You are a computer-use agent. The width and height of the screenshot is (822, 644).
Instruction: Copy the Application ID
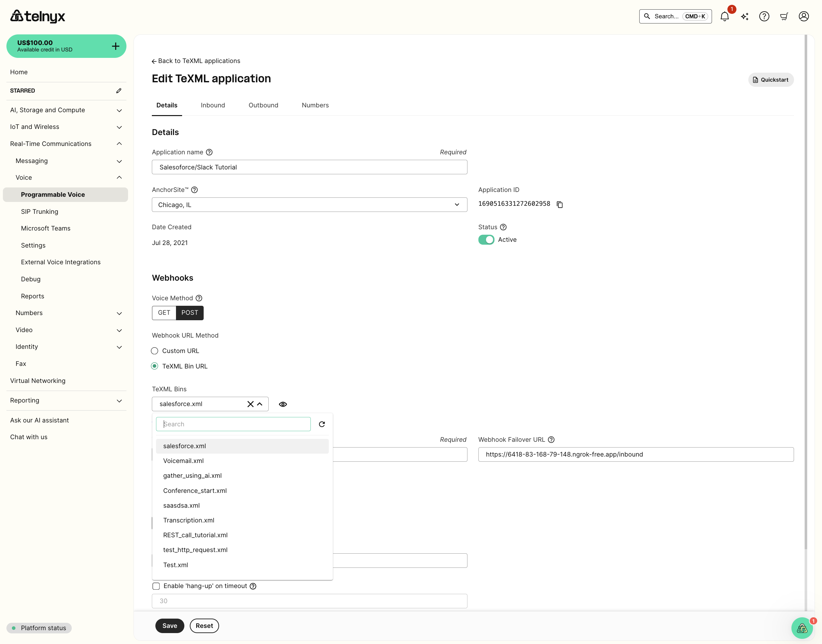pos(559,204)
